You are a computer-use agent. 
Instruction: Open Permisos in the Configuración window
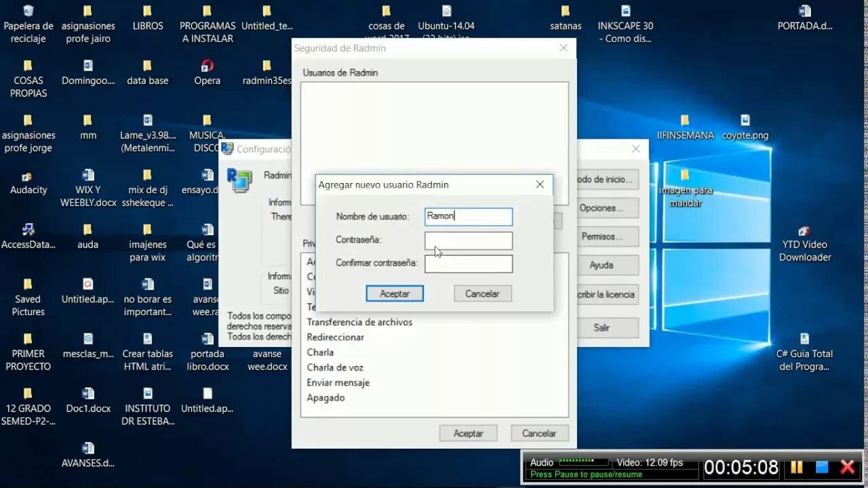click(x=608, y=237)
